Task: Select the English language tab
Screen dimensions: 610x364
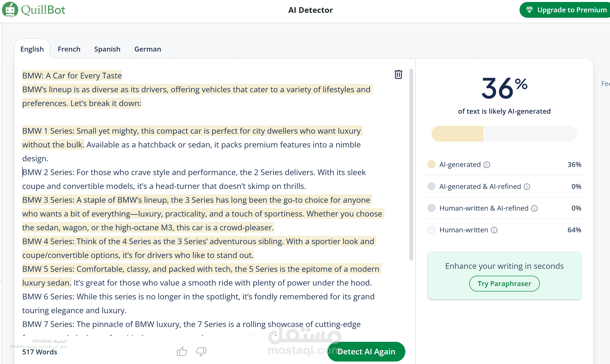Action: (x=32, y=49)
